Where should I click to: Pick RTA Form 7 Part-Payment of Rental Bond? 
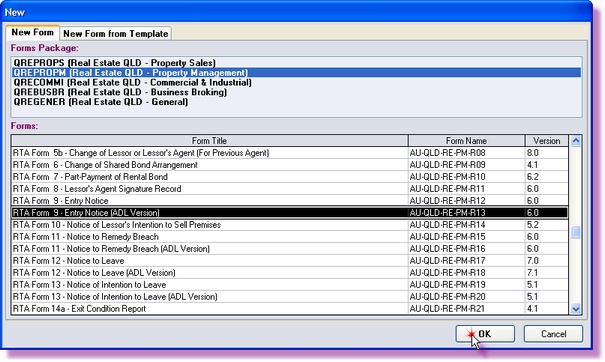point(289,177)
